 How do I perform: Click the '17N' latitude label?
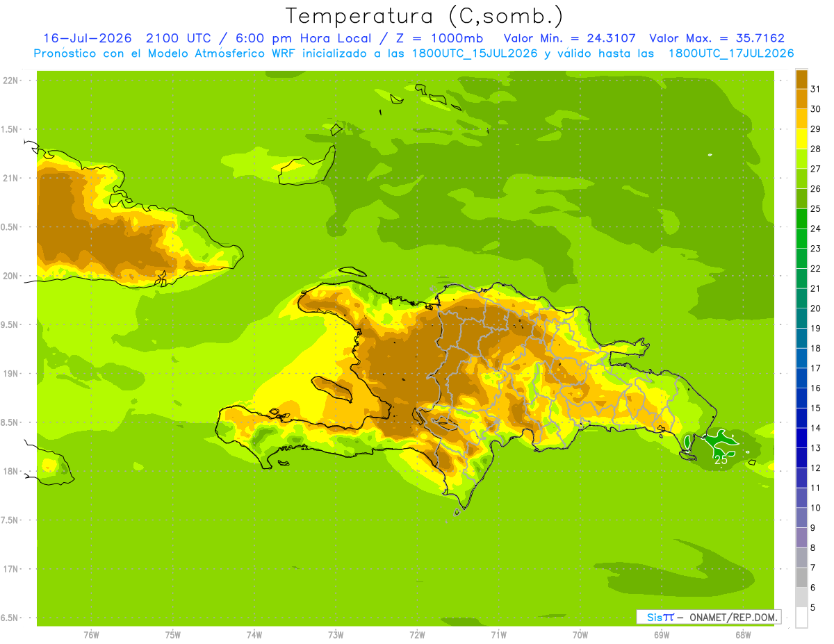pos(10,569)
